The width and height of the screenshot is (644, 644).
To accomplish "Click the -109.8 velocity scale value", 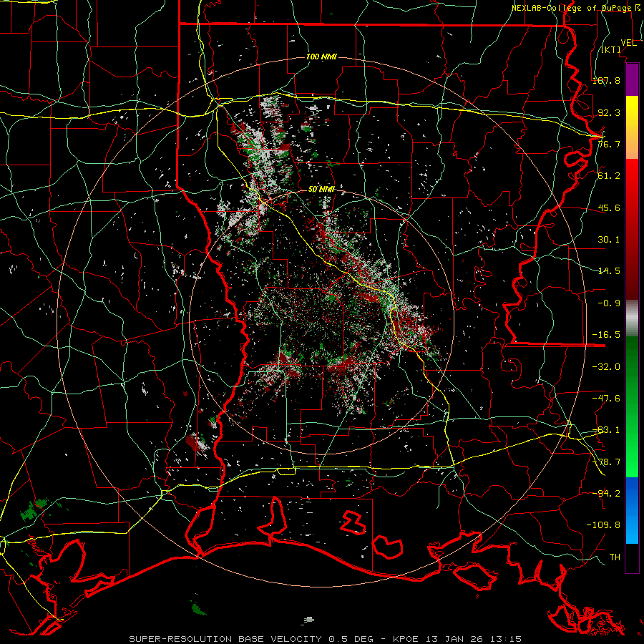I will 603,525.
